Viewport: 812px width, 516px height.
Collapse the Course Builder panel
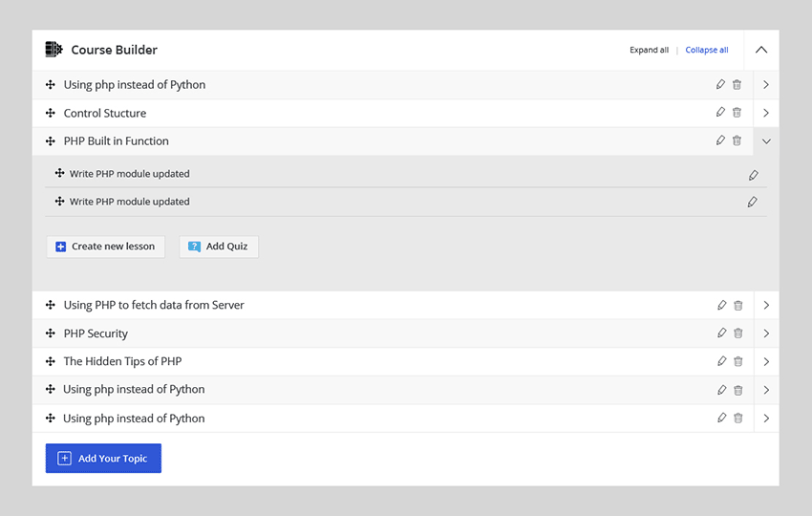coord(760,50)
